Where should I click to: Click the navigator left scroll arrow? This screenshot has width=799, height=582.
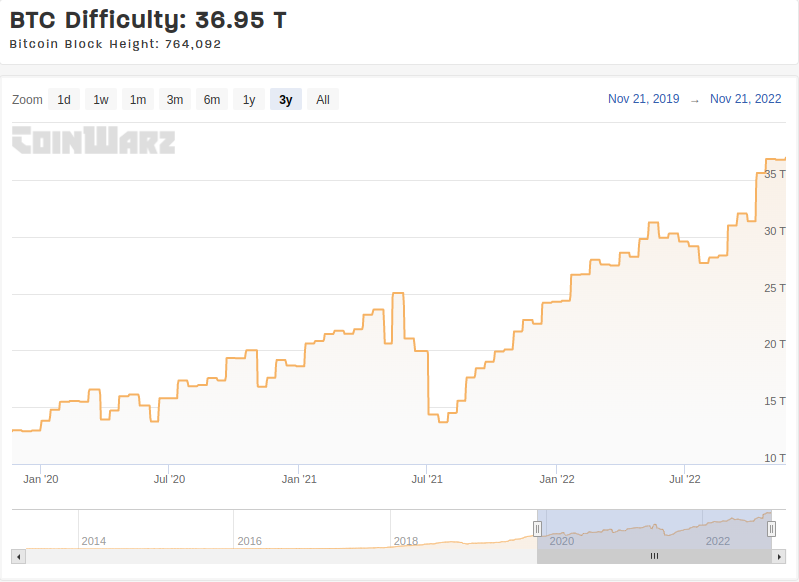pos(18,557)
